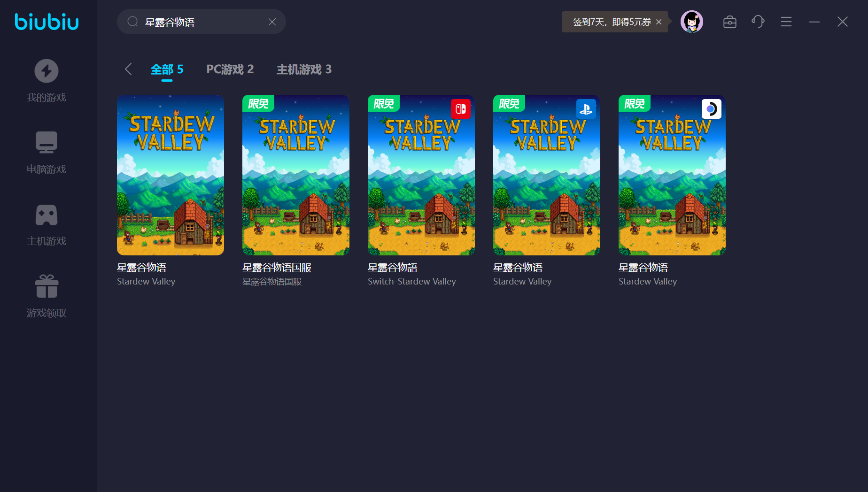Open the Switch-Stardew Valley game cover
The width and height of the screenshot is (868, 492).
pyautogui.click(x=421, y=175)
